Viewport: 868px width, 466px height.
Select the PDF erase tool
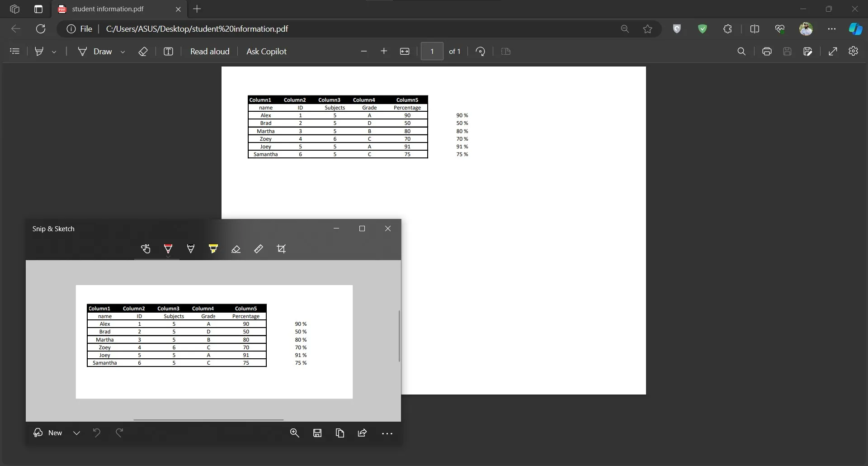(x=143, y=52)
